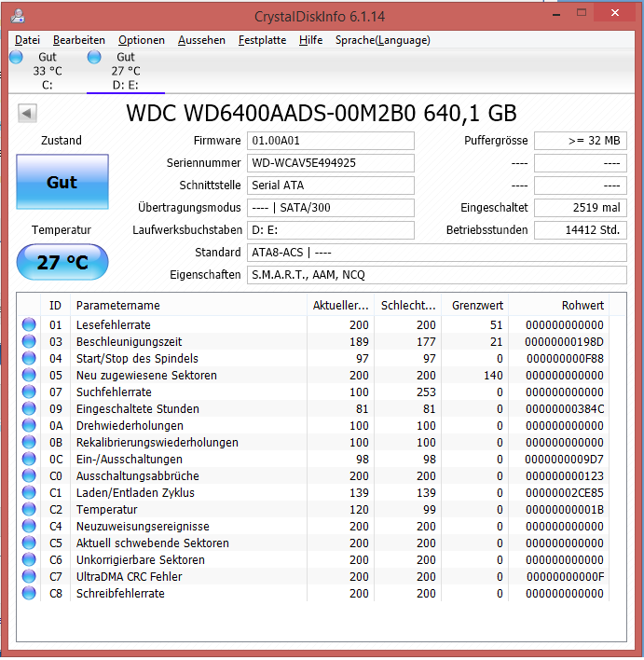Open the Bearbeiten menu
644x660 pixels.
(79, 40)
